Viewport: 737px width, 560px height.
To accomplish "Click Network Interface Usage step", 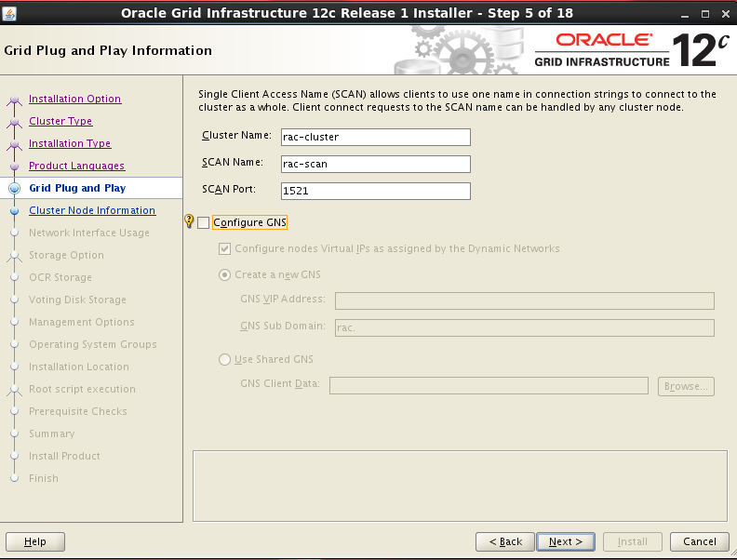I will click(x=89, y=233).
